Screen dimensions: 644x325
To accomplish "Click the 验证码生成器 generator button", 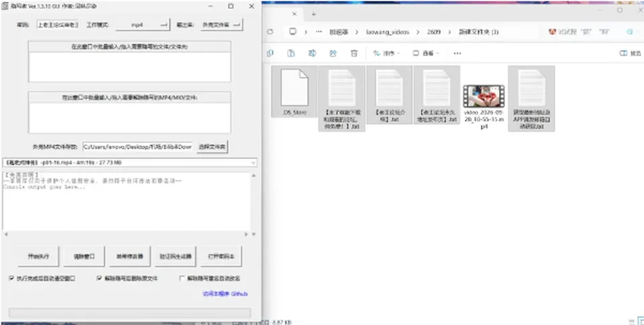I will tap(175, 257).
